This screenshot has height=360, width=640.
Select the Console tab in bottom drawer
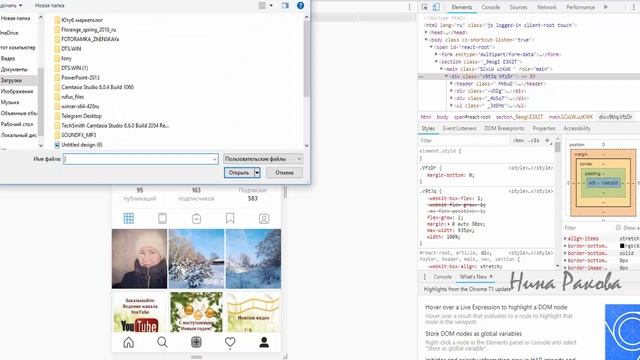pyautogui.click(x=442, y=277)
